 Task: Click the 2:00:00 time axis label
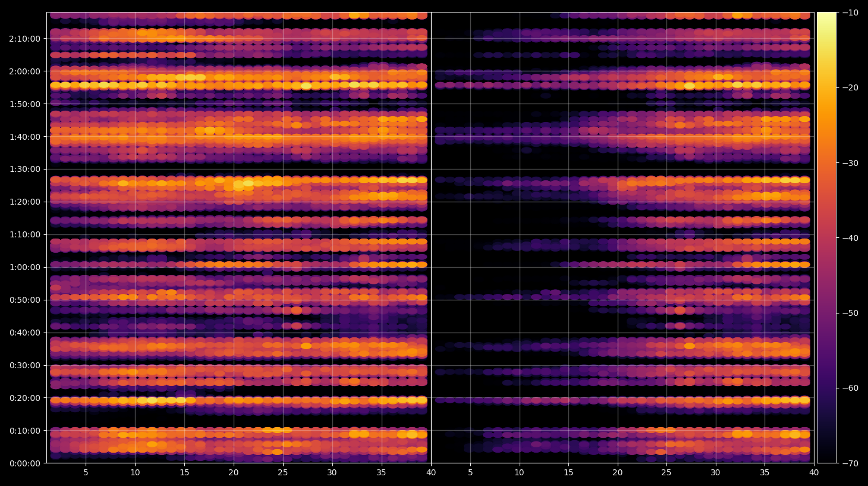tap(25, 71)
